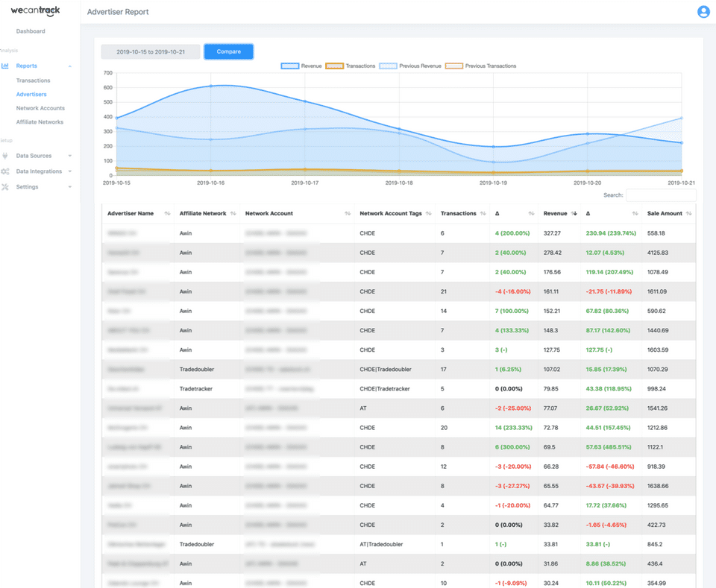Sort by Transactions column arrows
The image size is (716, 588).
click(483, 213)
